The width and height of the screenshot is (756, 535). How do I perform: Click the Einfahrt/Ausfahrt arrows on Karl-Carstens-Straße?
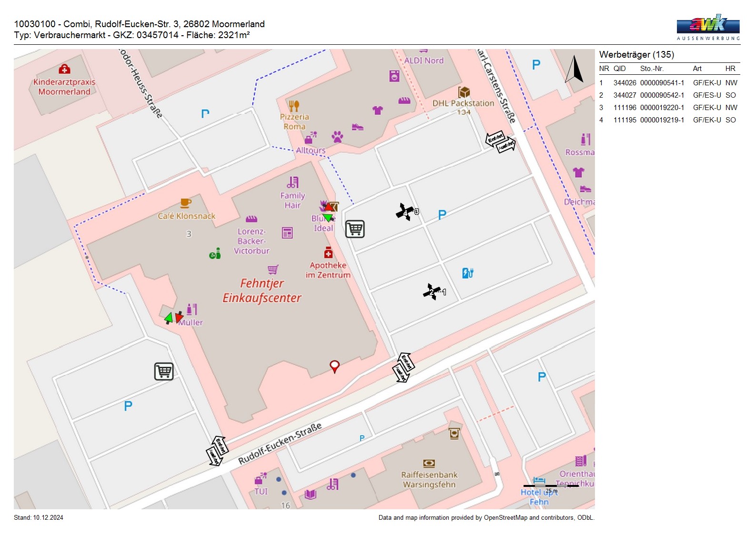500,142
